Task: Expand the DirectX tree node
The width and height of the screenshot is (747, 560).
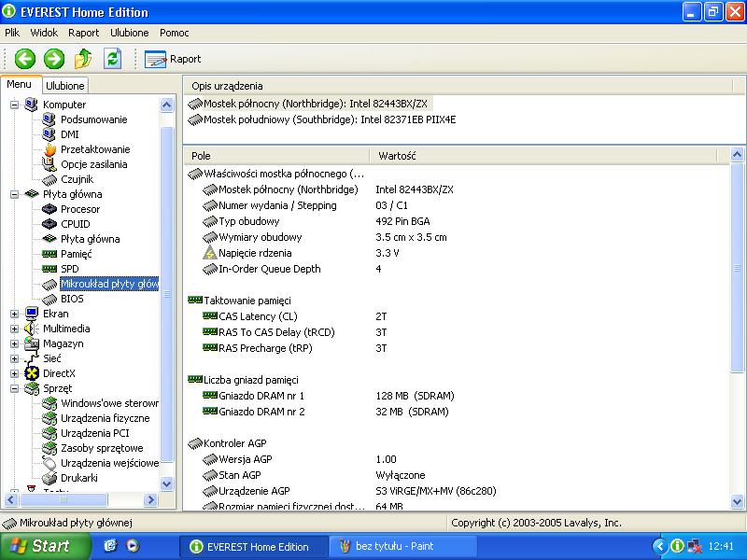Action: point(15,373)
